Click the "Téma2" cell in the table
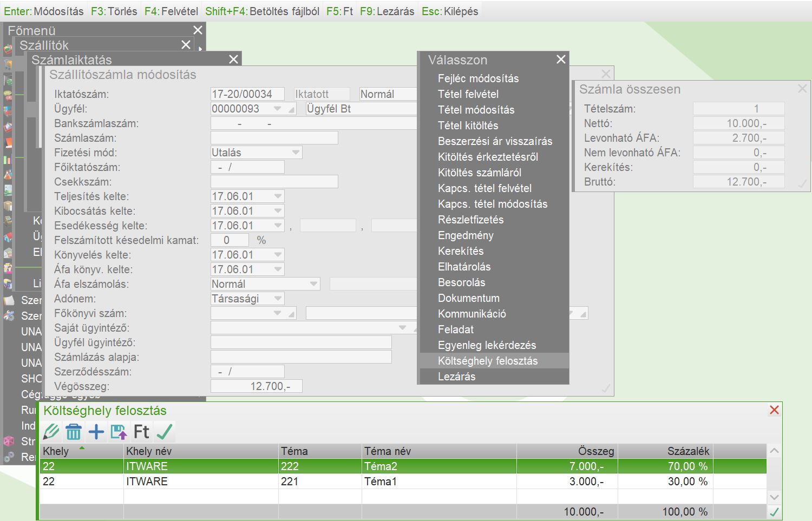 (x=439, y=466)
